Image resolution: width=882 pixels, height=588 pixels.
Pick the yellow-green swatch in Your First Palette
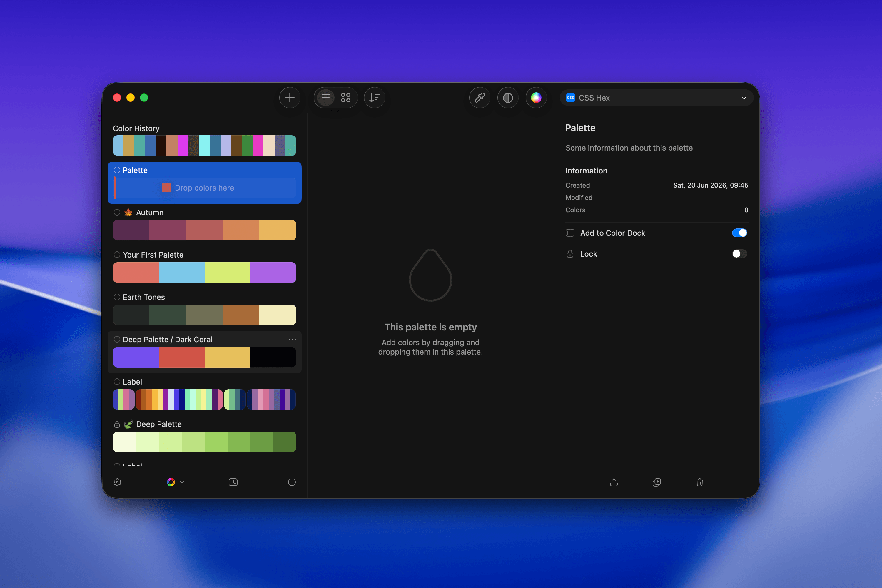pos(227,273)
